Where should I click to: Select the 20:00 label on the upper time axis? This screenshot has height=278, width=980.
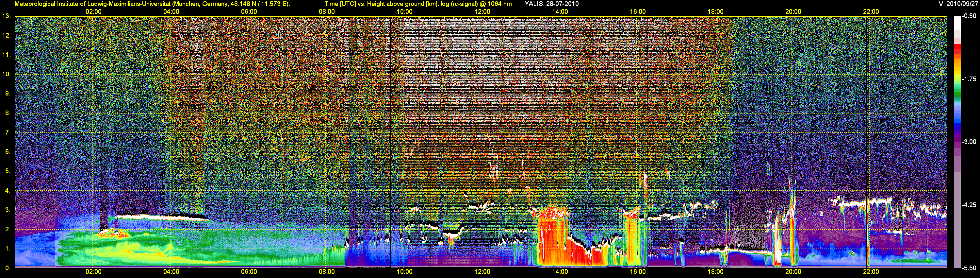[x=793, y=12]
